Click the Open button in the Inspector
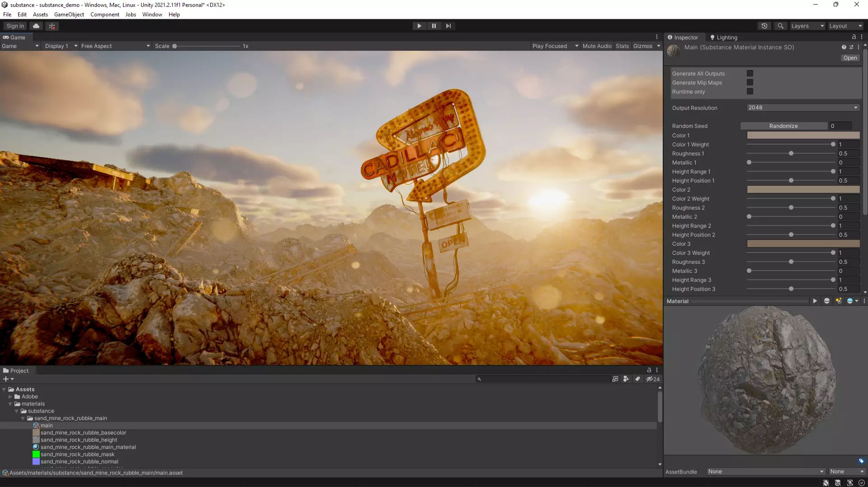868x487 pixels. pos(849,58)
